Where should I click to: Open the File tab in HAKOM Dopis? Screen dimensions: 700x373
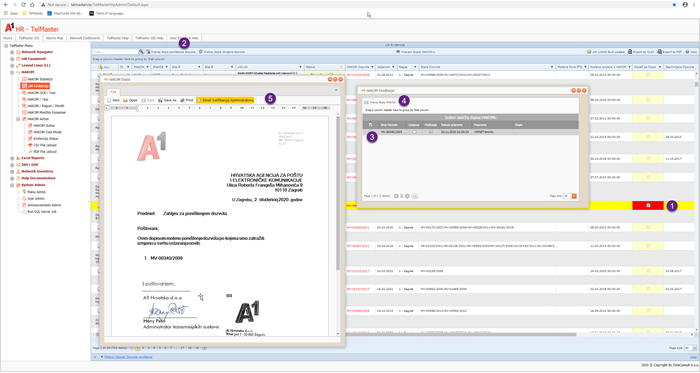tap(113, 92)
